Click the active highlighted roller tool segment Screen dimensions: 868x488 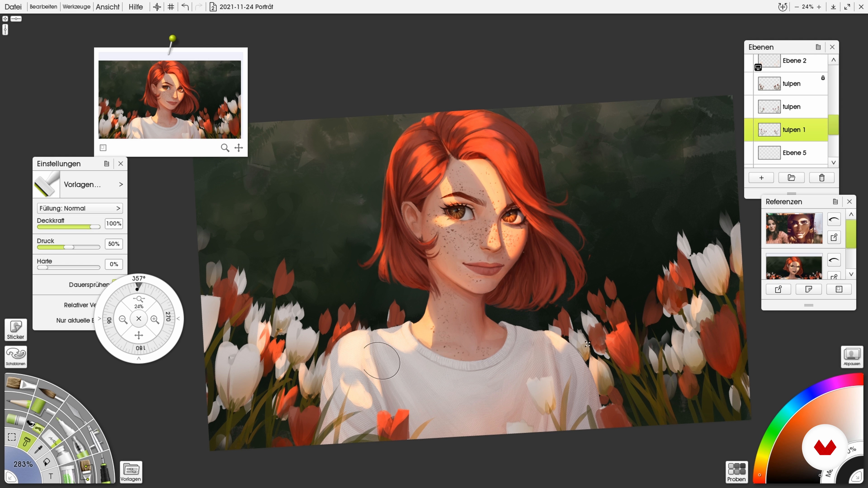[27, 441]
